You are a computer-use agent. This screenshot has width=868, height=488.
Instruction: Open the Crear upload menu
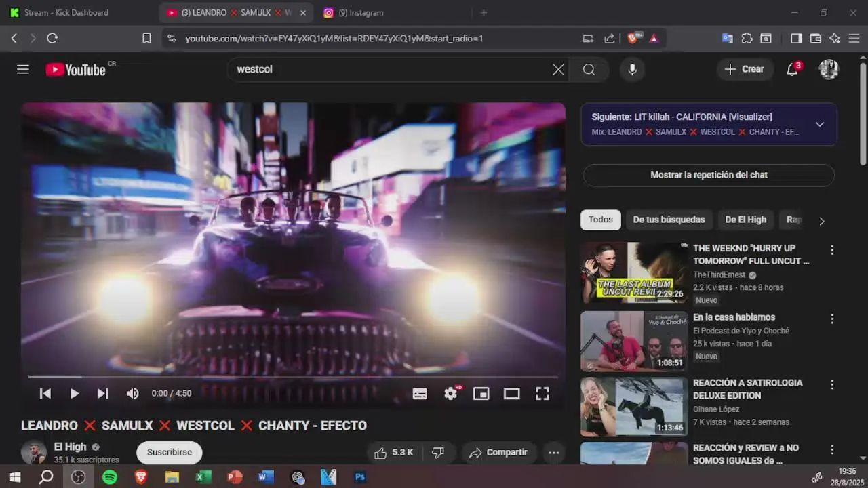(x=745, y=69)
